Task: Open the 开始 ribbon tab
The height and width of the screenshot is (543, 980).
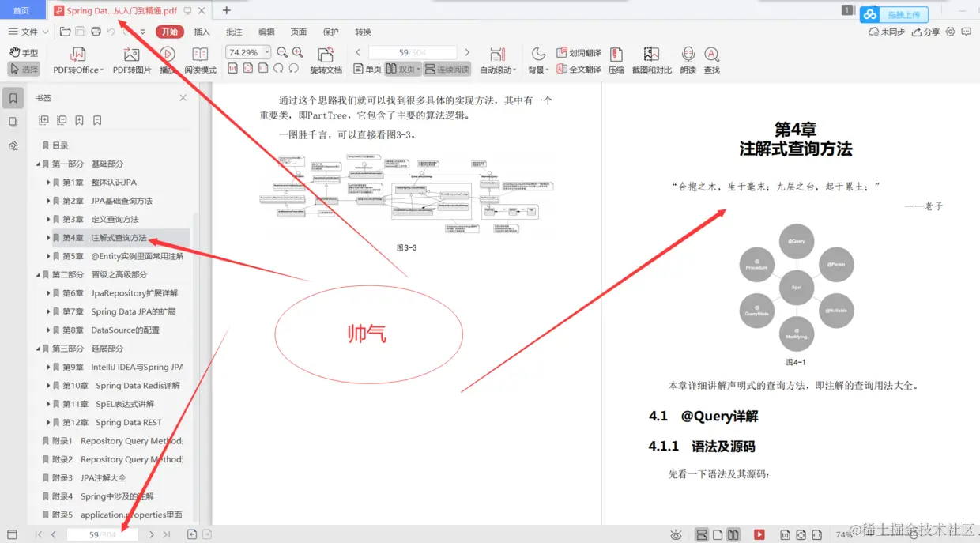Action: [x=170, y=32]
